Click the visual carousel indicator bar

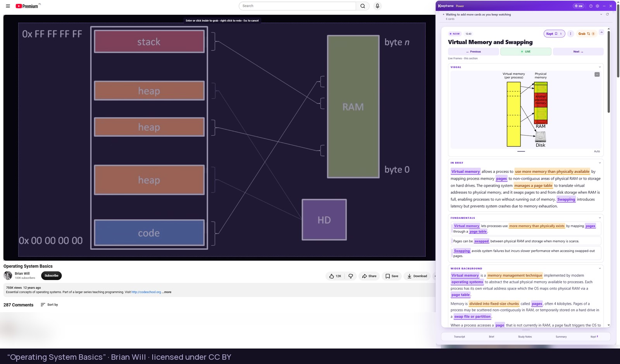pyautogui.click(x=521, y=151)
